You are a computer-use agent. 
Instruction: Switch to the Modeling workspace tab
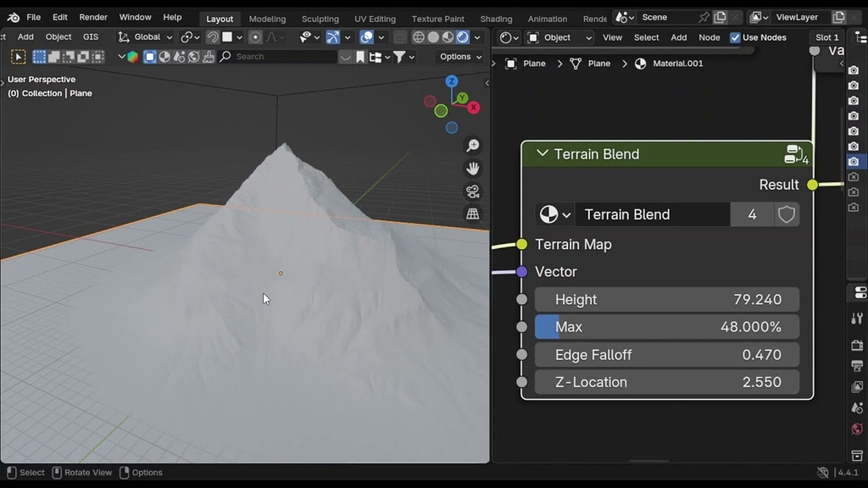click(267, 19)
